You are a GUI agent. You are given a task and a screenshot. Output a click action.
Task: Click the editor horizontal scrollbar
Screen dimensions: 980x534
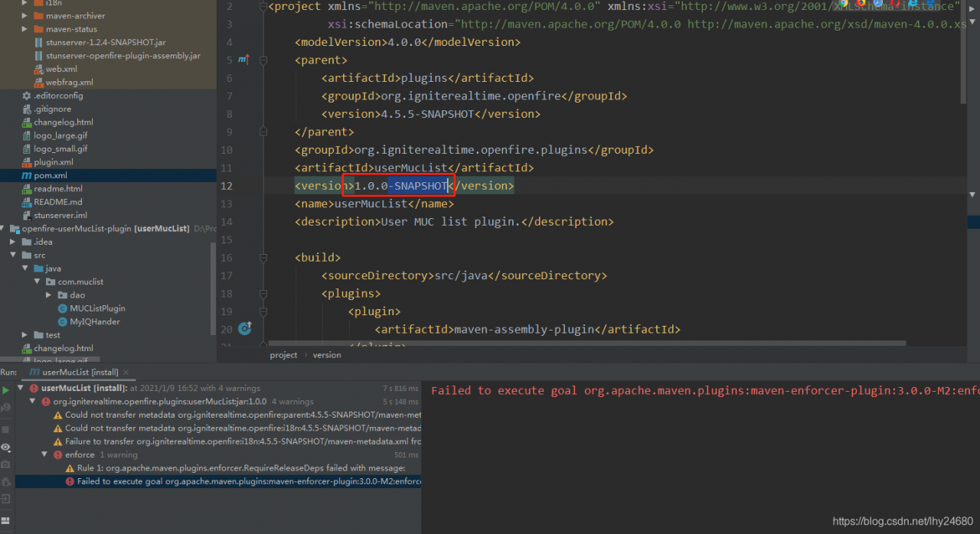(x=586, y=344)
